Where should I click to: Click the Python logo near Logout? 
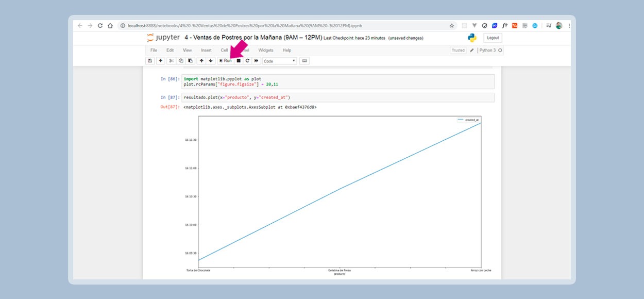pyautogui.click(x=472, y=38)
